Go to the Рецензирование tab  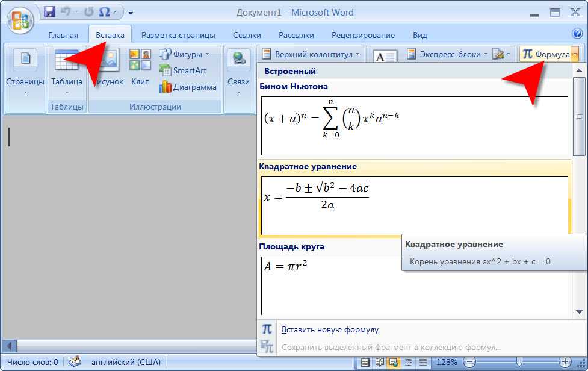coord(363,35)
